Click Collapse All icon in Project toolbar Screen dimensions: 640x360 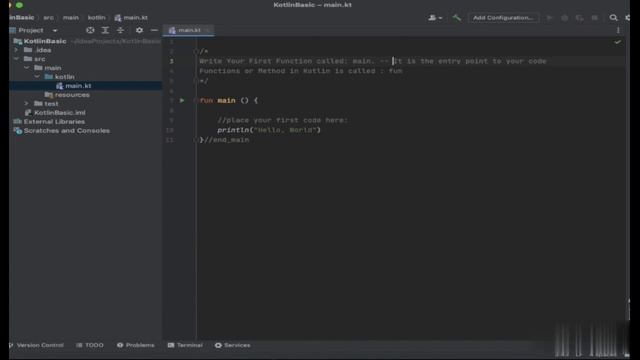120,30
